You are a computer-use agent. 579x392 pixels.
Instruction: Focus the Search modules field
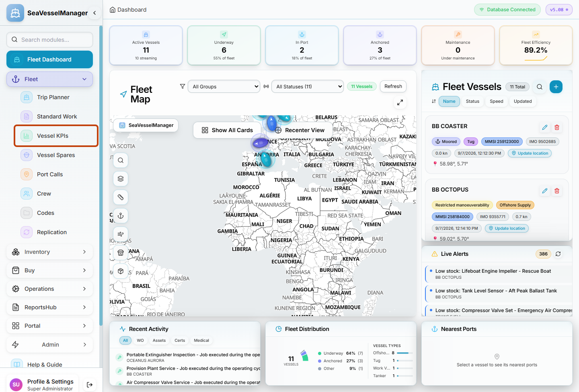coord(49,40)
